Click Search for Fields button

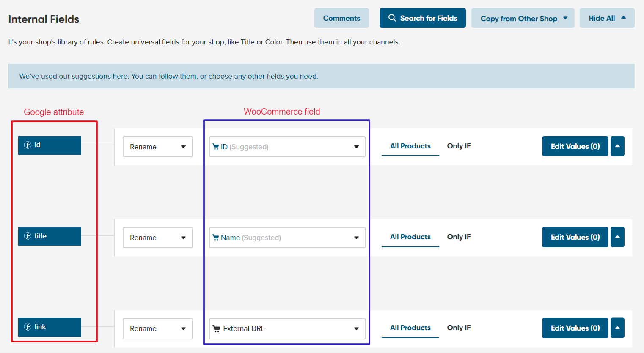[422, 18]
